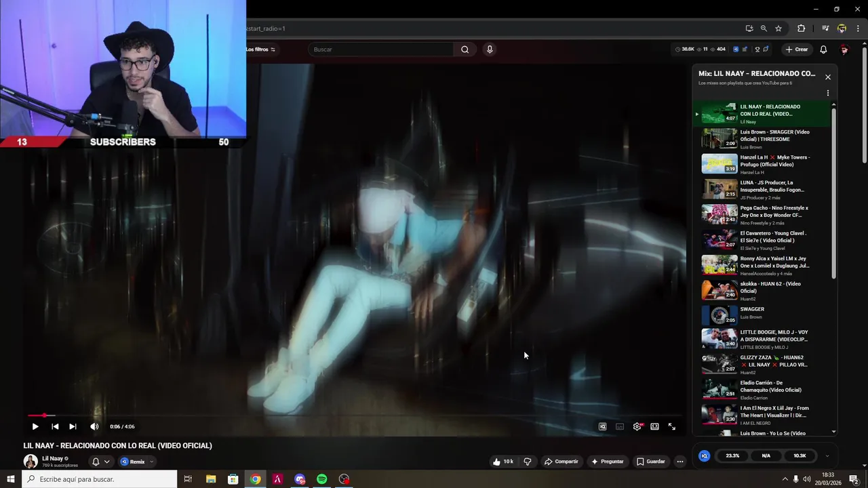Open Chrome media controls icon

(825, 28)
